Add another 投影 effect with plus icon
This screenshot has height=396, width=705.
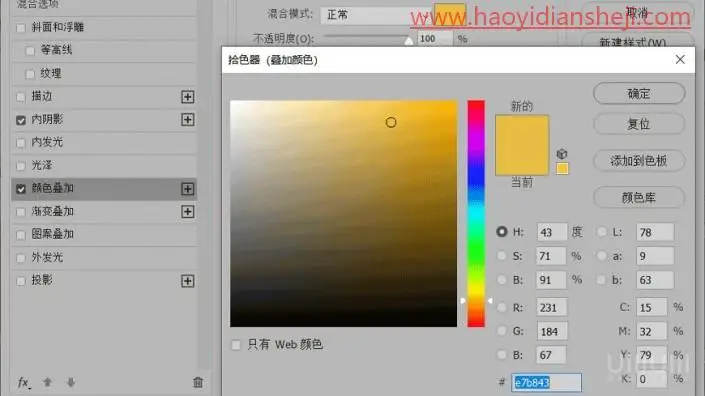click(187, 281)
